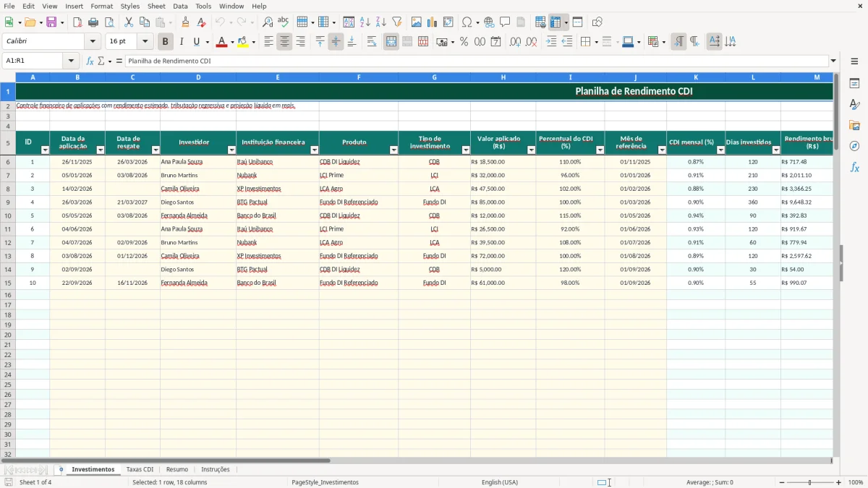The height and width of the screenshot is (488, 868).
Task: Click the Clear Direct Formatting icon
Action: tap(202, 22)
